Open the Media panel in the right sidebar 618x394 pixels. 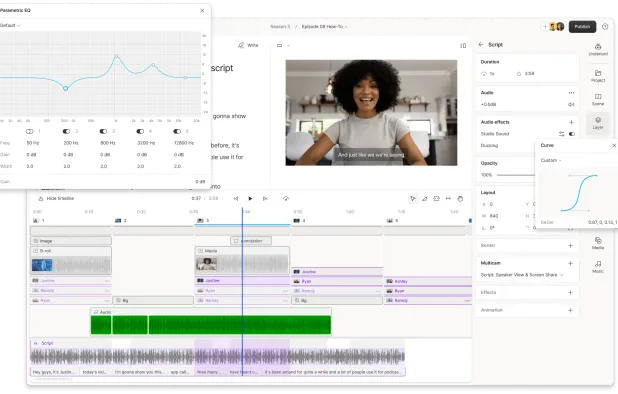click(598, 243)
